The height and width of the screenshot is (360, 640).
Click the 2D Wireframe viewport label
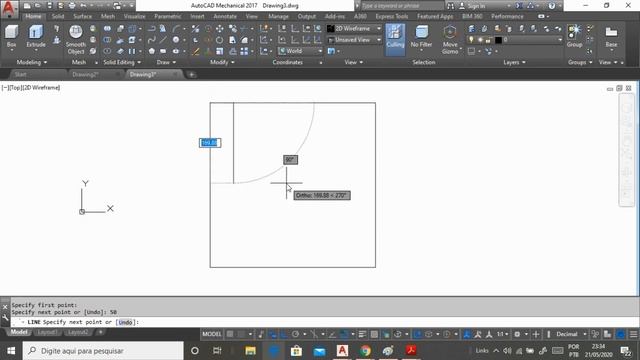point(41,87)
